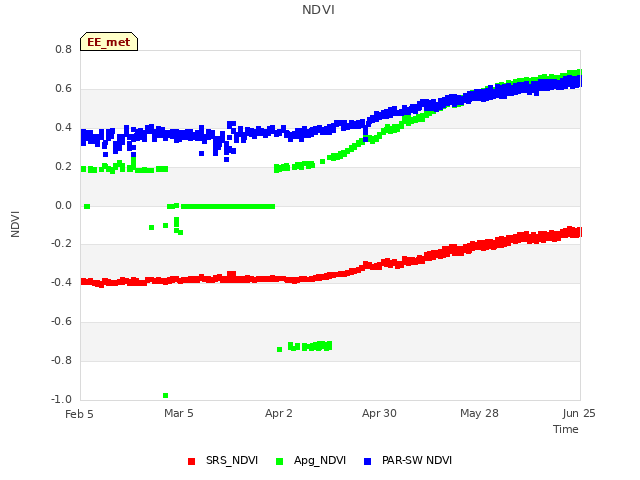This screenshot has height=480, width=640.
Task: Click the -0.2 y-axis label
Action: pyautogui.click(x=61, y=244)
